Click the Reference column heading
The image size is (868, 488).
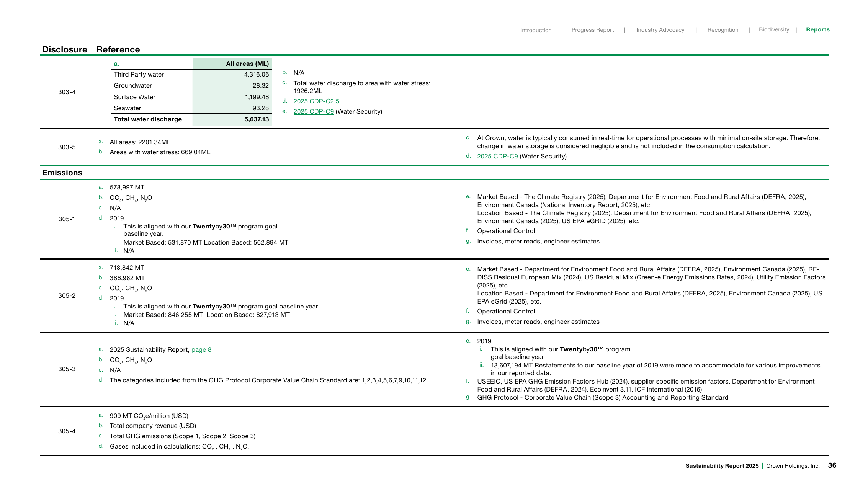click(118, 49)
